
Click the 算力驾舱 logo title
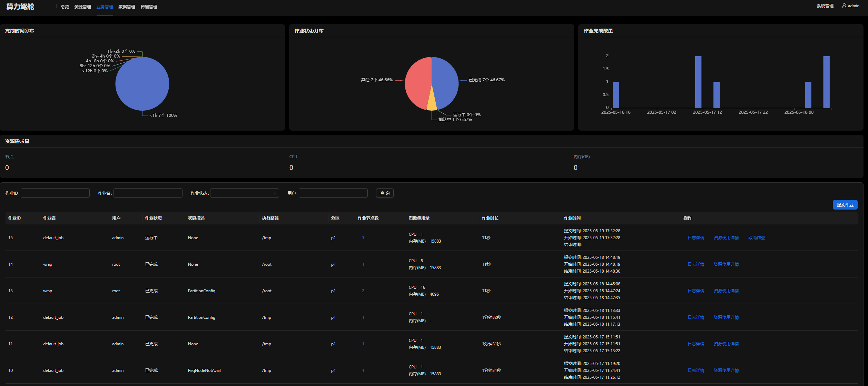pos(20,7)
